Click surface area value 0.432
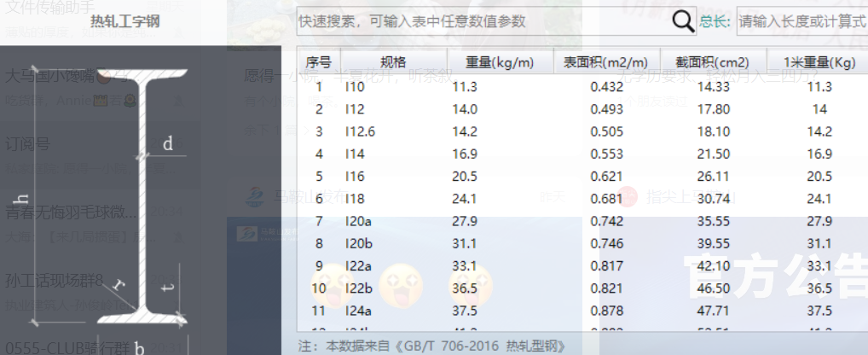Image resolution: width=868 pixels, height=355 pixels. point(606,87)
